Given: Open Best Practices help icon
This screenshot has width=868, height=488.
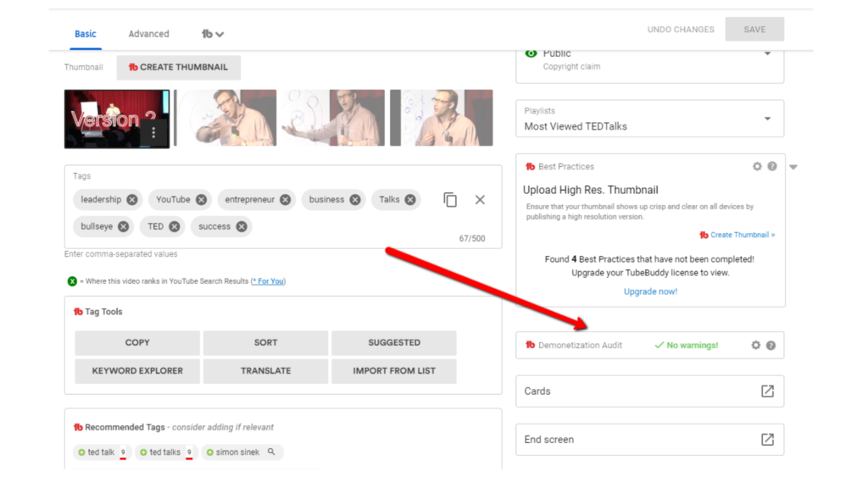Looking at the screenshot, I should click(x=772, y=167).
